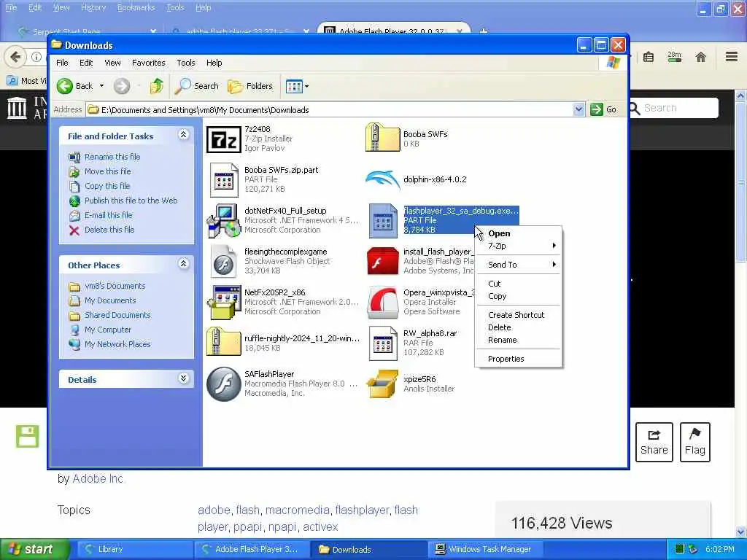Select the NetFx20SP2_x86 installer icon
This screenshot has height=560, width=747.
click(x=224, y=303)
